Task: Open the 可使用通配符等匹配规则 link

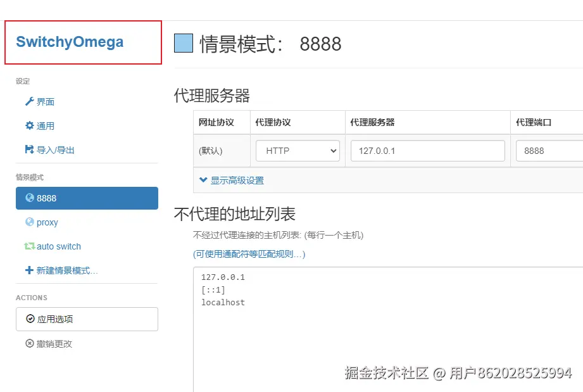Action: [249, 254]
